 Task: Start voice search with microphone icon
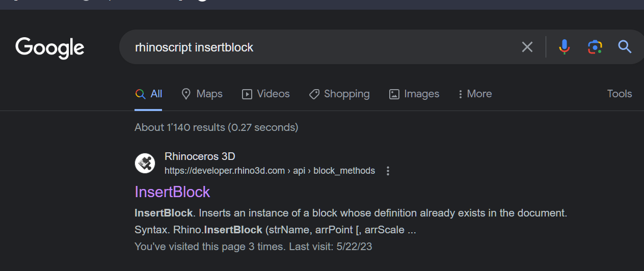tap(564, 47)
